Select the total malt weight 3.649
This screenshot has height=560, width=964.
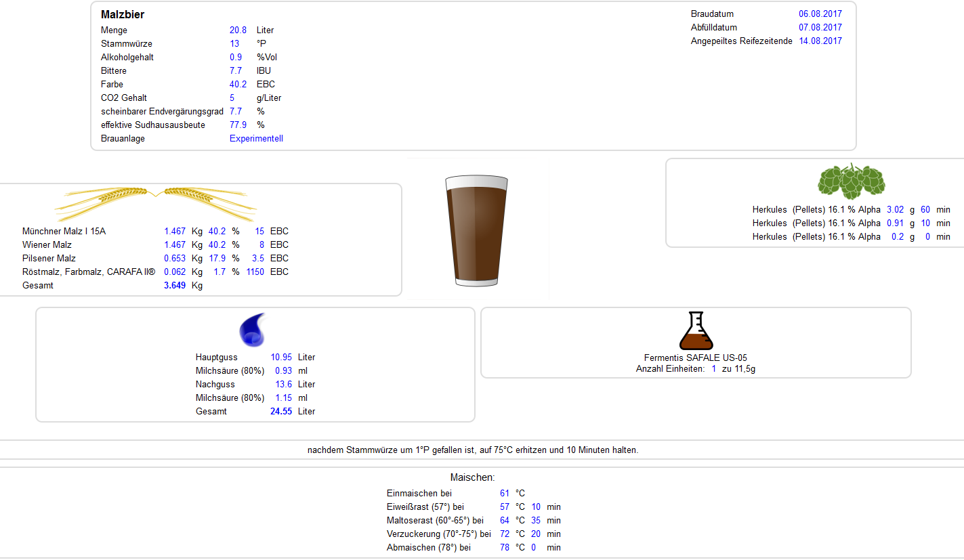tap(174, 286)
